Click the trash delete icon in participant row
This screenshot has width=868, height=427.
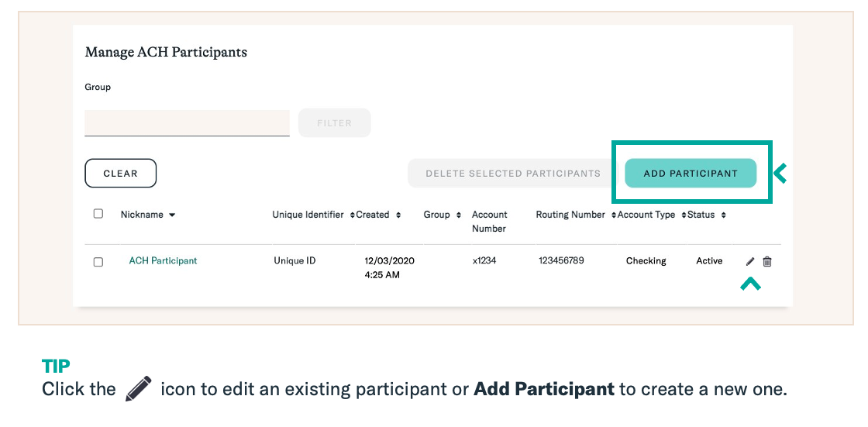pyautogui.click(x=766, y=261)
